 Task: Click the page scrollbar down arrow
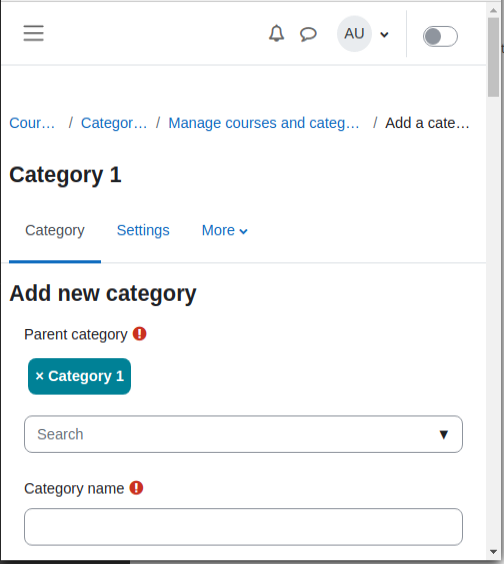pos(494,552)
